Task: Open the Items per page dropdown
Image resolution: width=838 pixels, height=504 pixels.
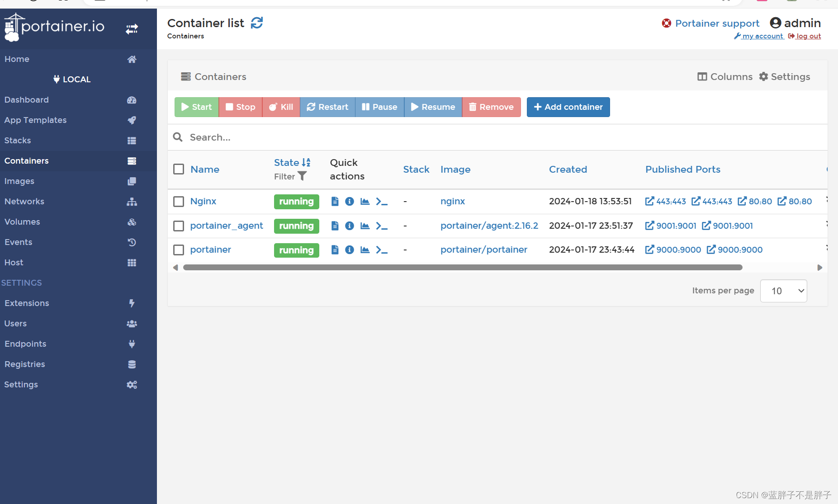Action: [784, 291]
